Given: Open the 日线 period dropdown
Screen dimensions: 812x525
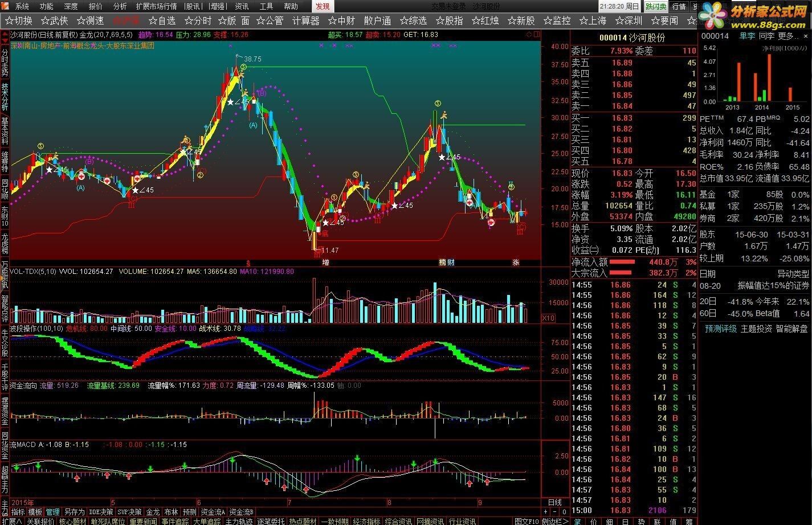Looking at the screenshot, I should click(x=554, y=503).
